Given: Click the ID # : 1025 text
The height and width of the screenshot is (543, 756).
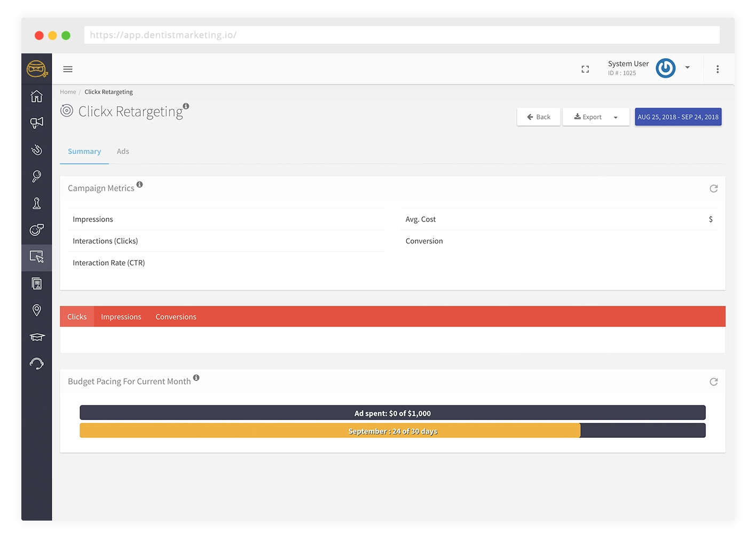Looking at the screenshot, I should (622, 73).
